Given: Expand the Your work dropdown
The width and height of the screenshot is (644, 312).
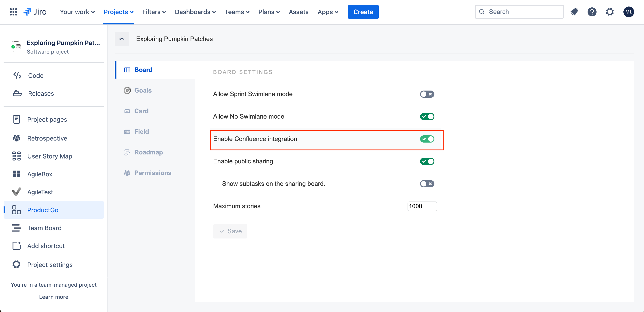Looking at the screenshot, I should 77,12.
